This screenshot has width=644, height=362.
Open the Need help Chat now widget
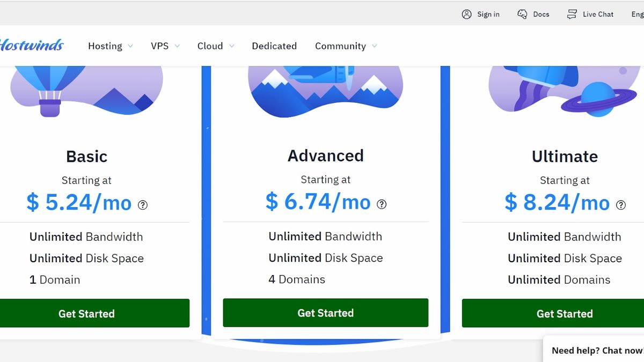coord(596,350)
